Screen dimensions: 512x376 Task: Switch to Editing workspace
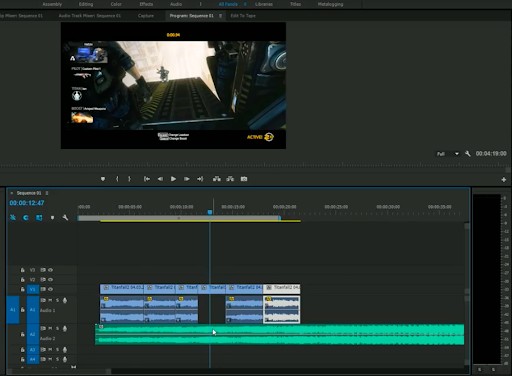tap(86, 4)
